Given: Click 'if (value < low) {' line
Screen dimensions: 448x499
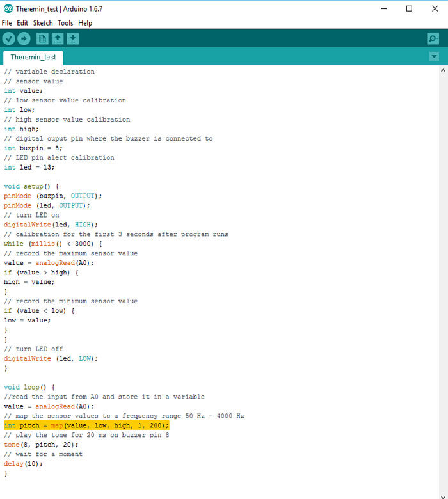Looking at the screenshot, I should pos(39,311).
